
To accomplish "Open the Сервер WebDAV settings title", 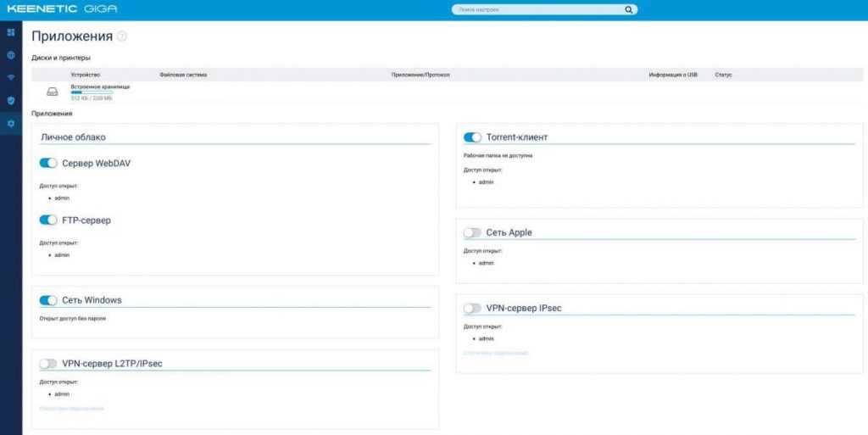I will 97,163.
